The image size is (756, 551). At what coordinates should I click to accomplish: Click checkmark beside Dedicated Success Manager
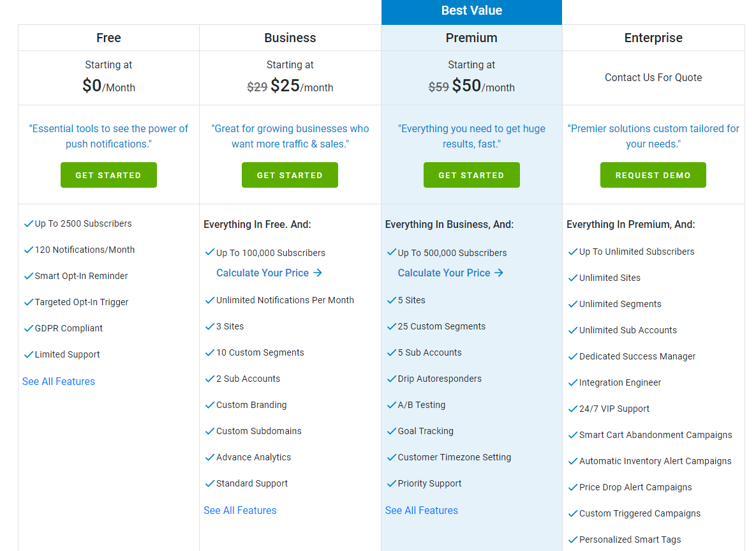click(573, 356)
